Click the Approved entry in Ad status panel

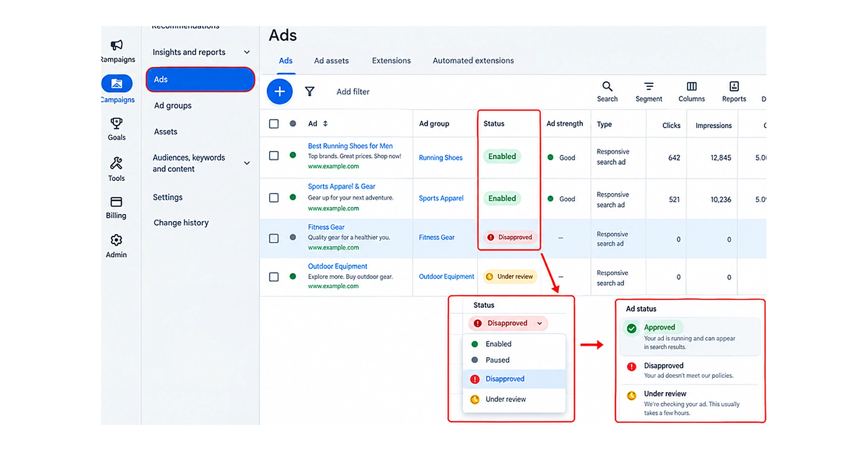tap(690, 337)
